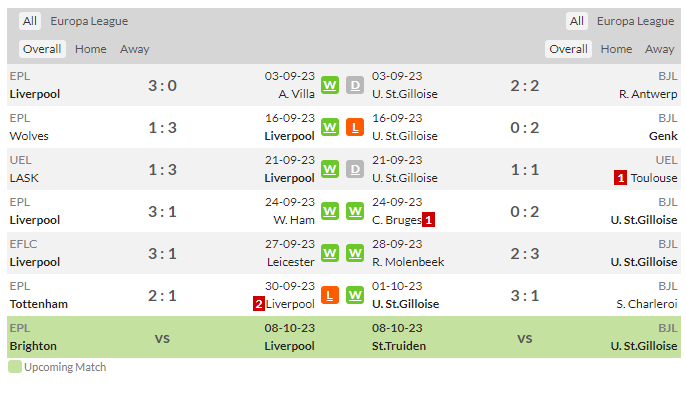
Task: Click the gray D icon for U. St.Gilloise vs R. Antwerp
Action: coord(355,85)
